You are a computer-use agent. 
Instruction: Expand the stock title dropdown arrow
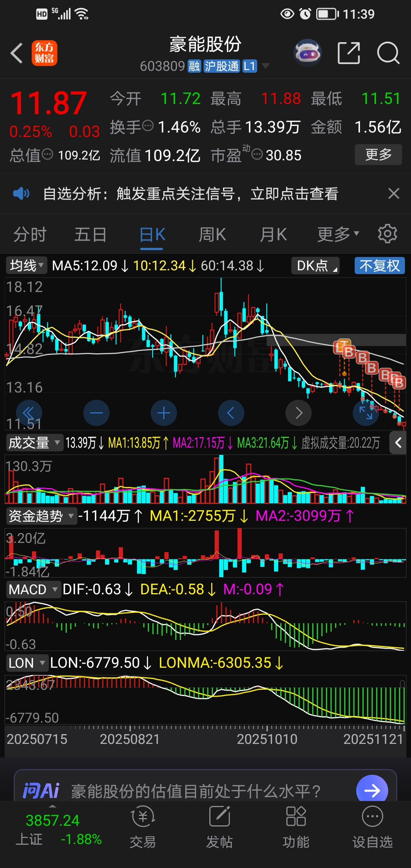click(x=265, y=66)
